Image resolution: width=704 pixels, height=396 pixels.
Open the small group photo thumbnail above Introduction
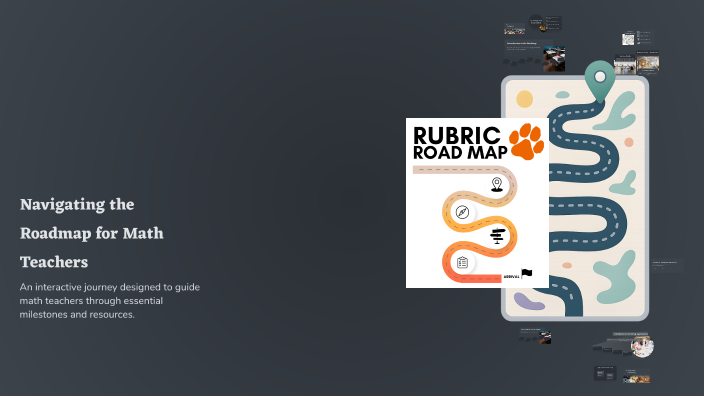point(515,30)
